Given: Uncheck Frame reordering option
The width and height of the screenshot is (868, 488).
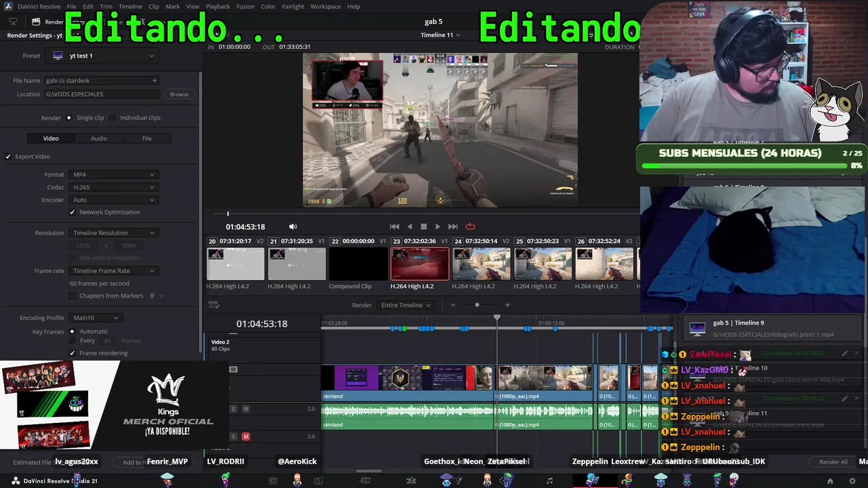Looking at the screenshot, I should 73,353.
